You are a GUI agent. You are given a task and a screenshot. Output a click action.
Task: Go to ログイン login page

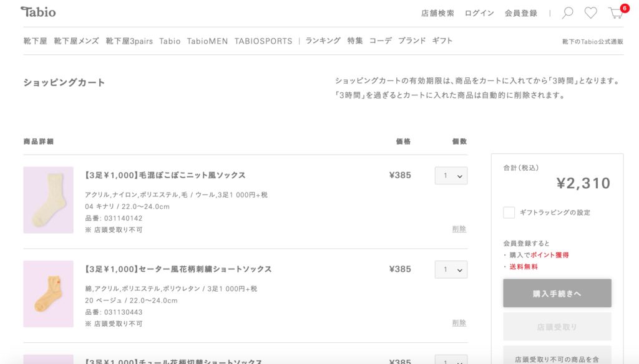[479, 13]
